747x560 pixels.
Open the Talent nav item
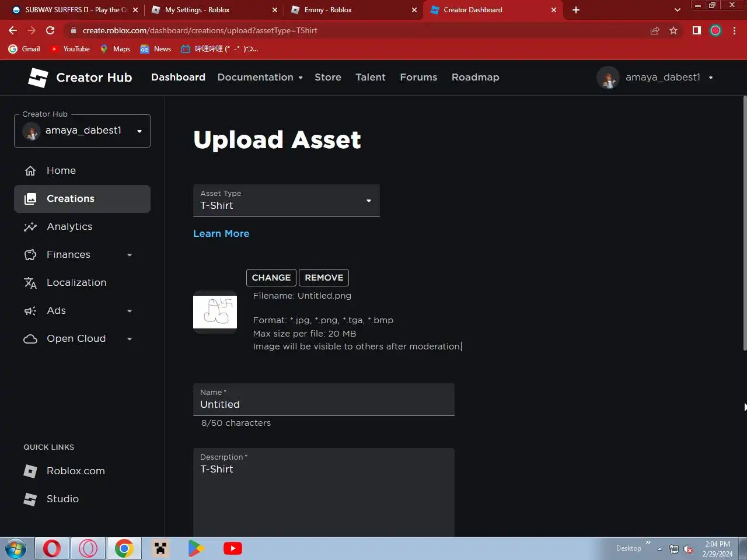click(371, 77)
